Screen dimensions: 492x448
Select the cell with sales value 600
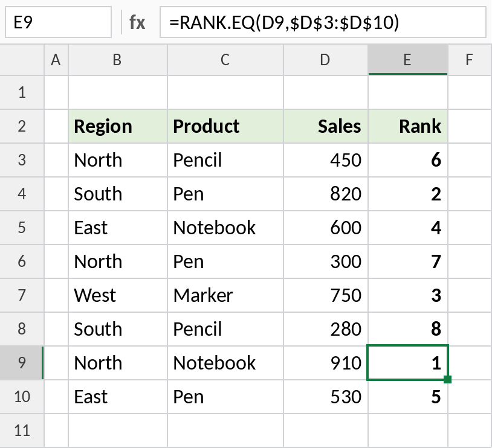coord(326,228)
